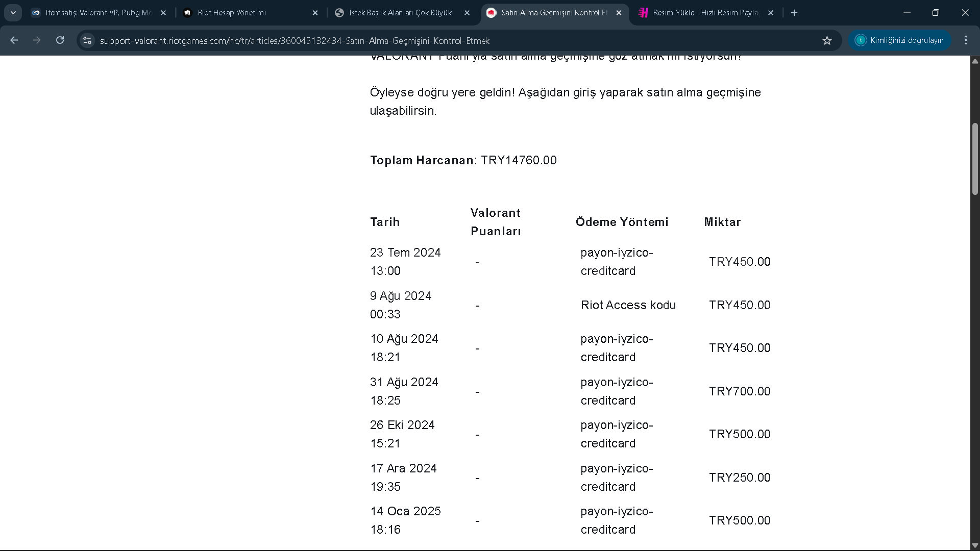980x551 pixels.
Task: Open the tab search dropdown
Action: [x=13, y=13]
